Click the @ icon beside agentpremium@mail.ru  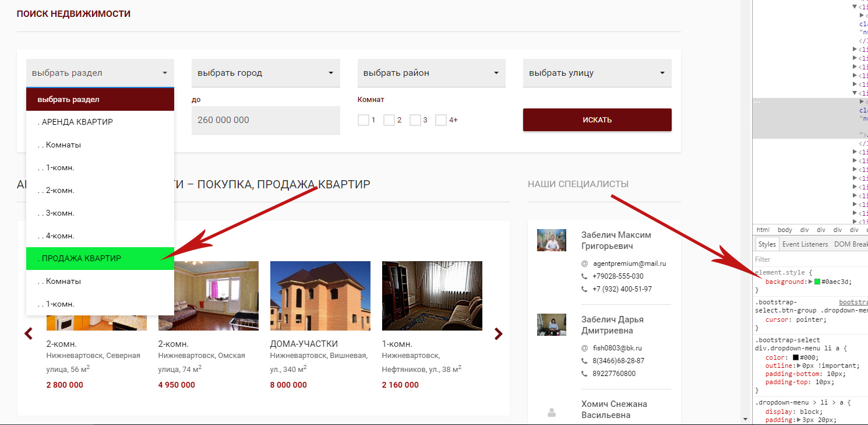[584, 264]
